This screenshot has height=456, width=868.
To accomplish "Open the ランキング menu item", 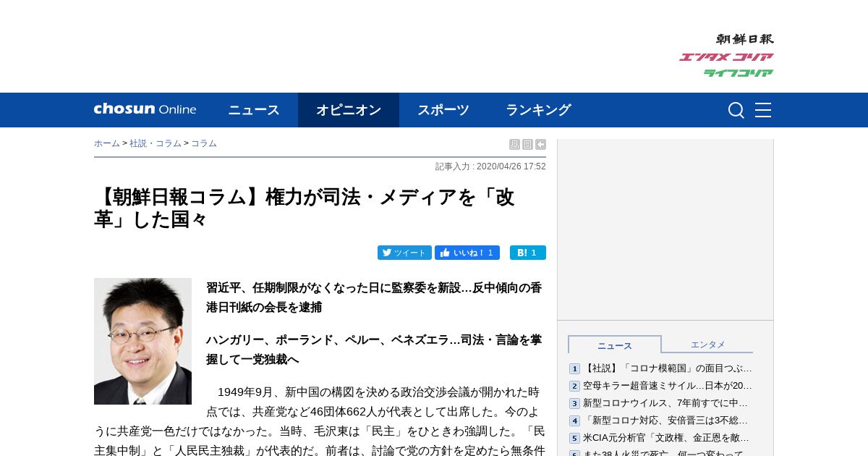I will (538, 110).
